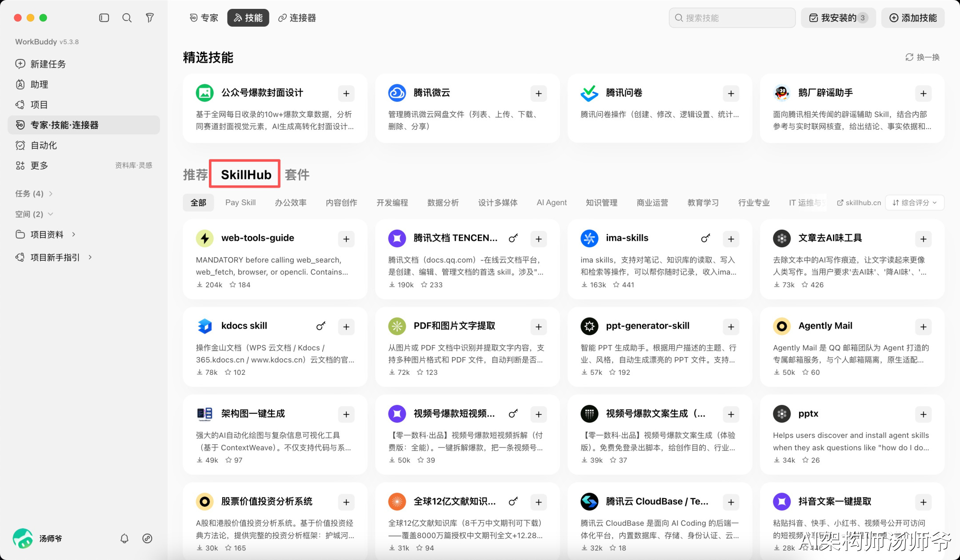Click the key icon on 全球12亿文献知识库 card
Screen dimensions: 960x560
pos(513,502)
